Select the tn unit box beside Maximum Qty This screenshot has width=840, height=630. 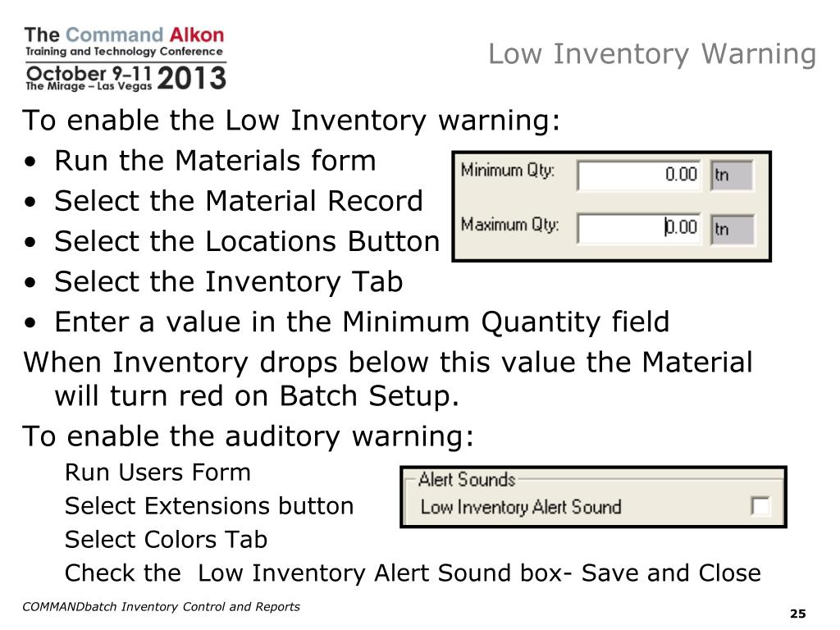coord(732,229)
